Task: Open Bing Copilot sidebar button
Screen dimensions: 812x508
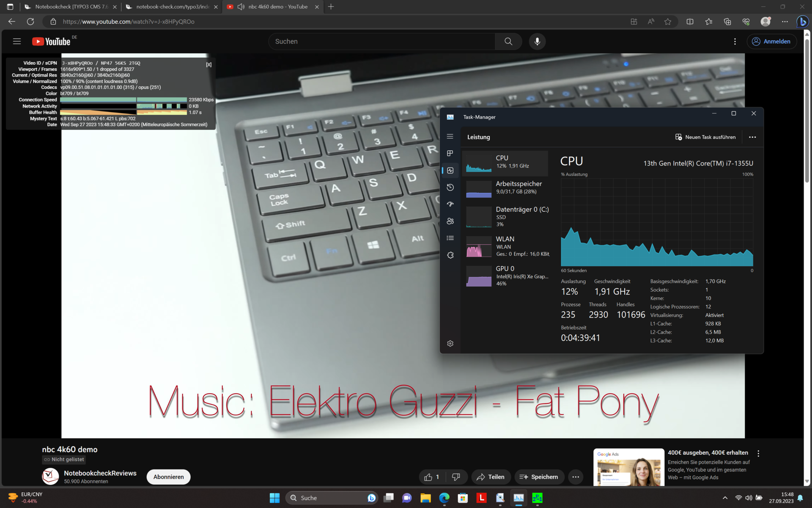Action: tap(802, 22)
